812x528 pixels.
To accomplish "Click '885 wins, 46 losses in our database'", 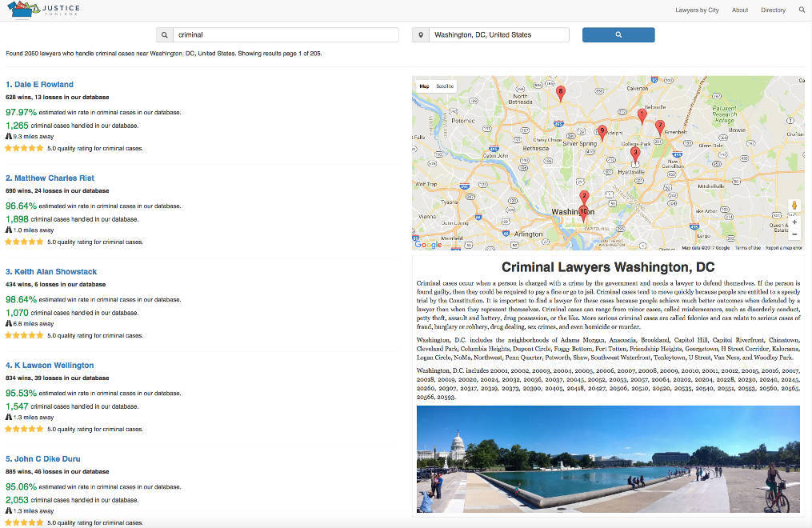I will coord(58,472).
